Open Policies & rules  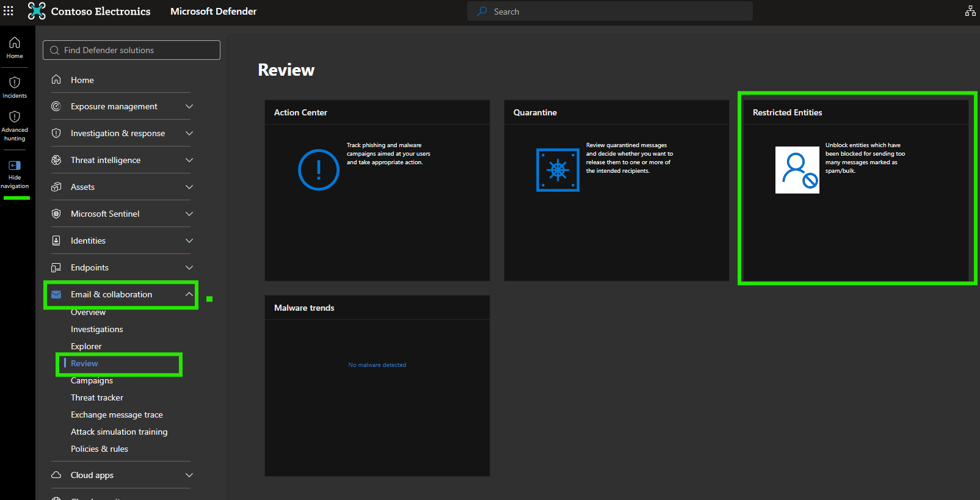[100, 449]
